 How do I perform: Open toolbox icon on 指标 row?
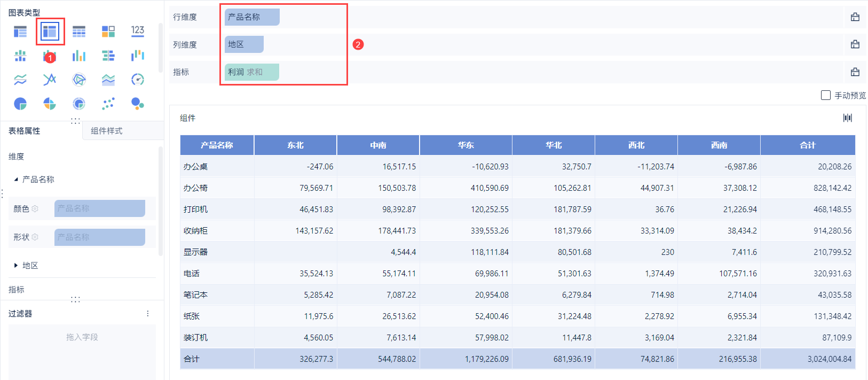click(x=855, y=72)
